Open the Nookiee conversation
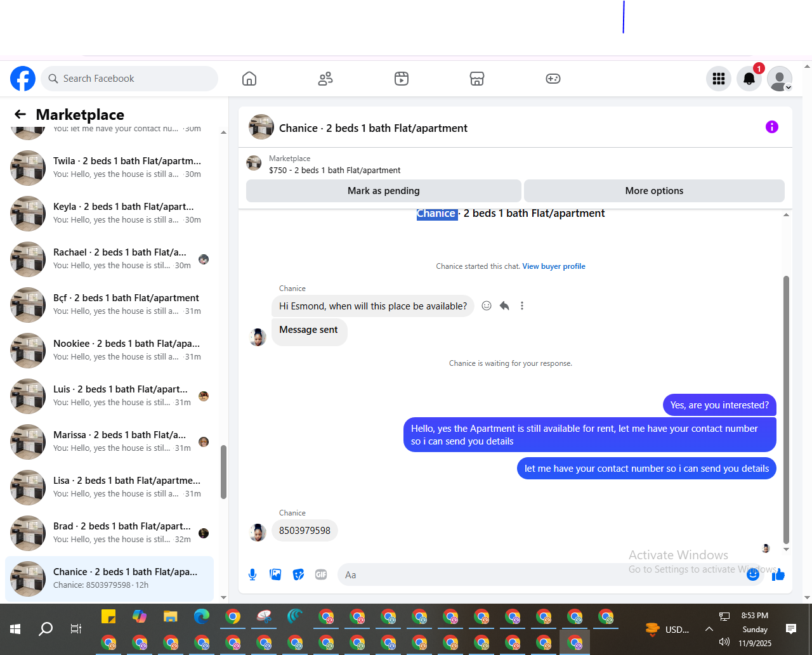Screen dimensions: 812x655 (x=110, y=350)
